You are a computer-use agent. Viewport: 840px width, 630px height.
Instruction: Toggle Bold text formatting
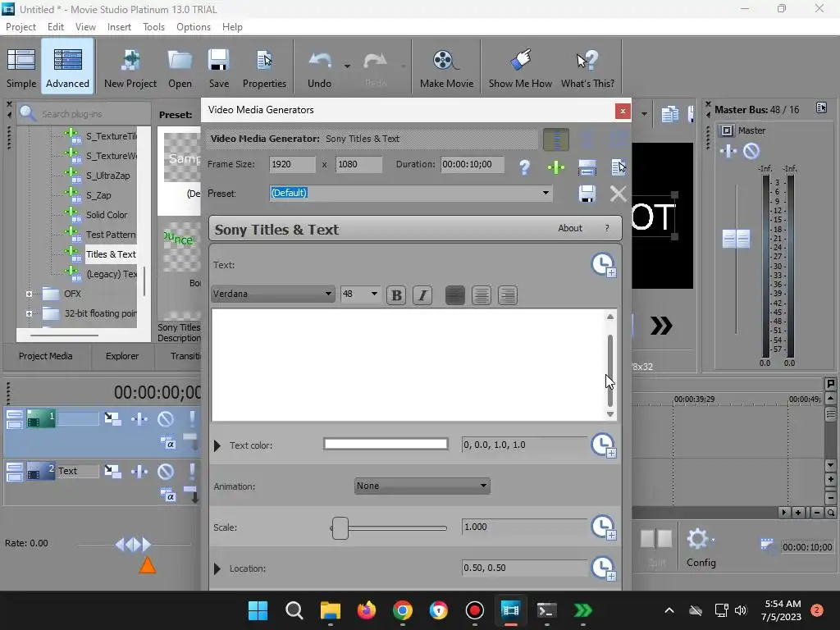tap(396, 295)
